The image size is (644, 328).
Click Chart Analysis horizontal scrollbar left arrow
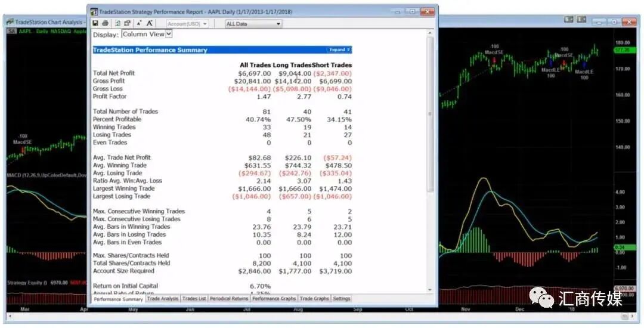[10, 317]
